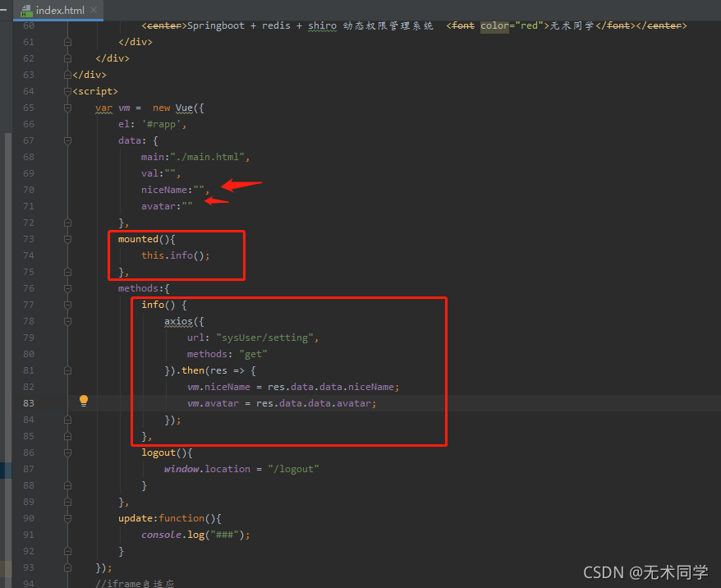Image resolution: width=721 pixels, height=588 pixels.
Task: Click the 'methods: "get"' line
Action: [x=227, y=355]
